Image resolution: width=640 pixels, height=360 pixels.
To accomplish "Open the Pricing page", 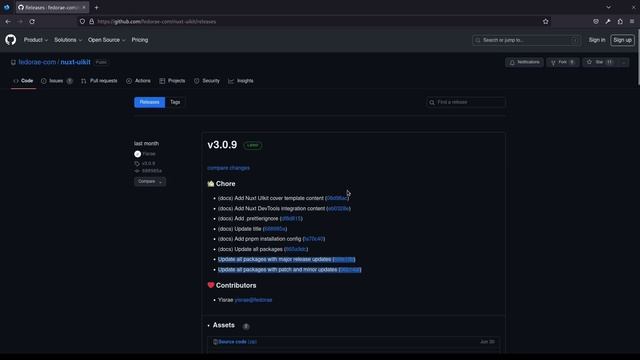I will (140, 40).
